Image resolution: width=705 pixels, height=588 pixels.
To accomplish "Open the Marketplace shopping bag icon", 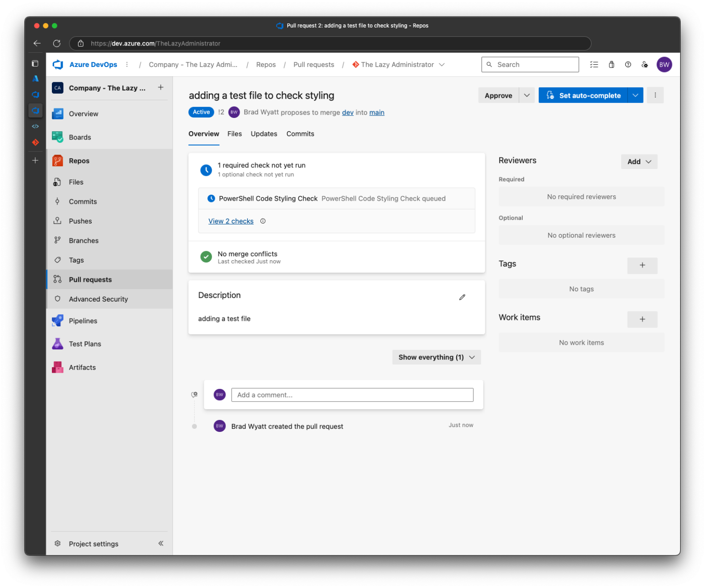I will [611, 65].
